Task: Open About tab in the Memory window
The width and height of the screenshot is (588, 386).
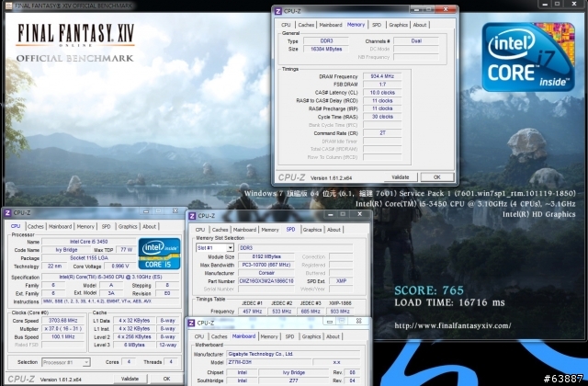Action: pos(420,25)
